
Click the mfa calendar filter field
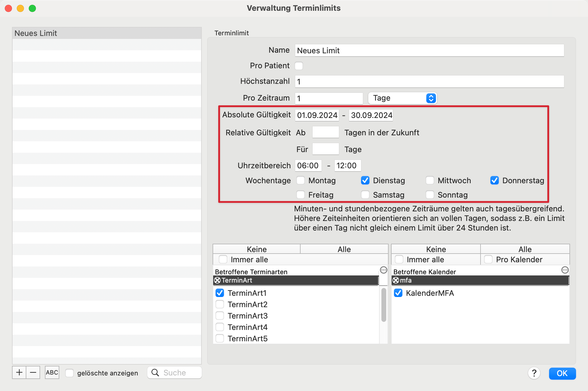[x=480, y=280]
